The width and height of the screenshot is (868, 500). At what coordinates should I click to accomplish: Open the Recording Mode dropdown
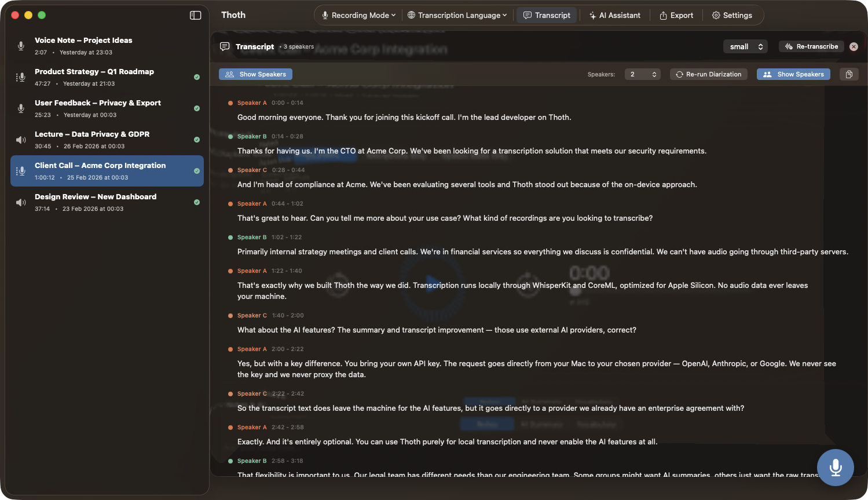[x=358, y=15]
